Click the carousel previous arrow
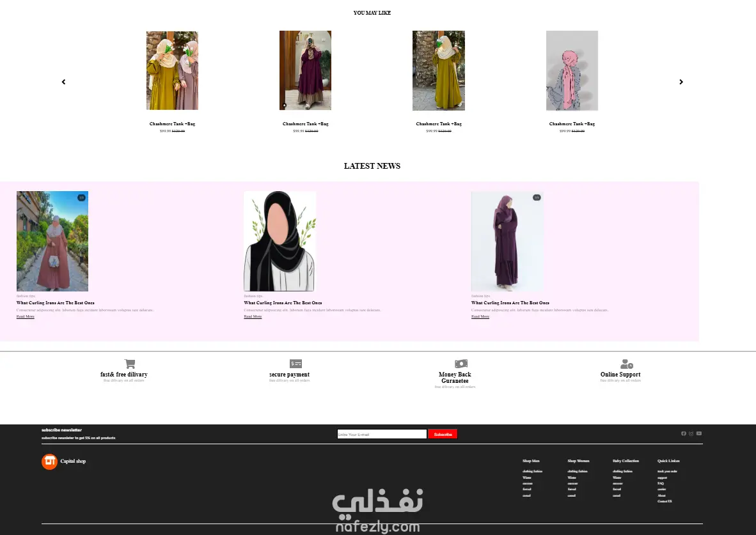 [64, 82]
